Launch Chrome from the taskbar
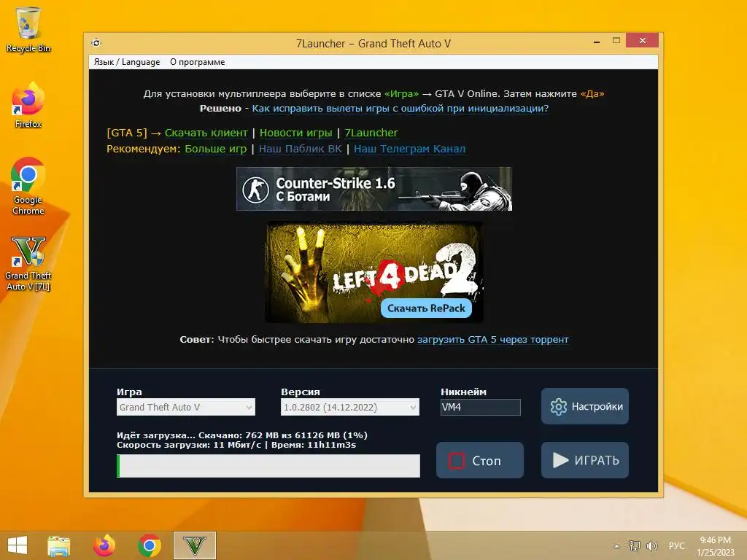The height and width of the screenshot is (560, 747). pos(149,545)
